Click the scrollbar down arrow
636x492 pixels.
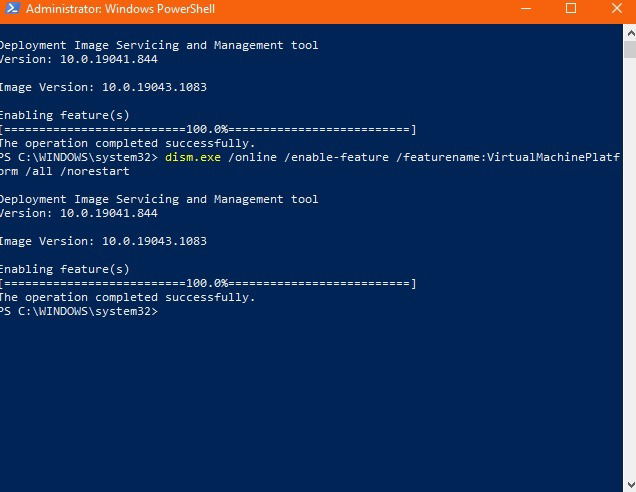click(630, 484)
